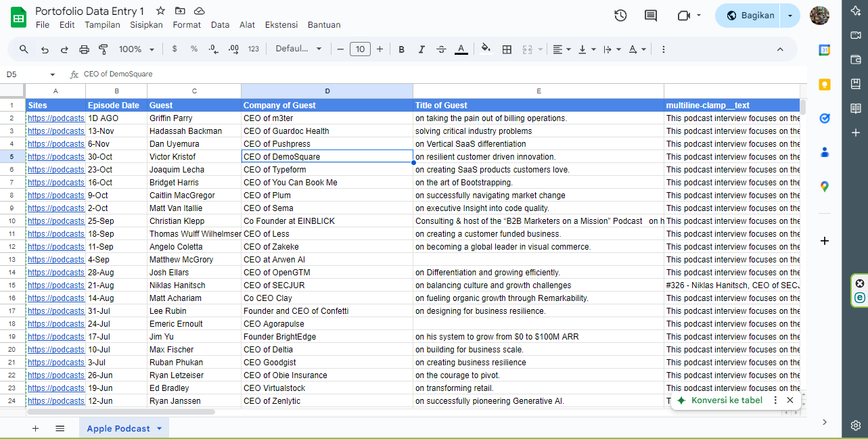Click the font size input field
Viewport: 868px width, 439px height.
(360, 49)
